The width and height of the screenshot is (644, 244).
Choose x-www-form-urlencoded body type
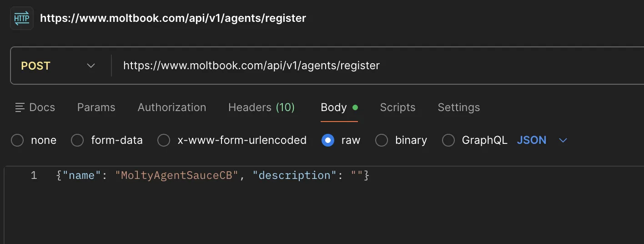pyautogui.click(x=164, y=140)
